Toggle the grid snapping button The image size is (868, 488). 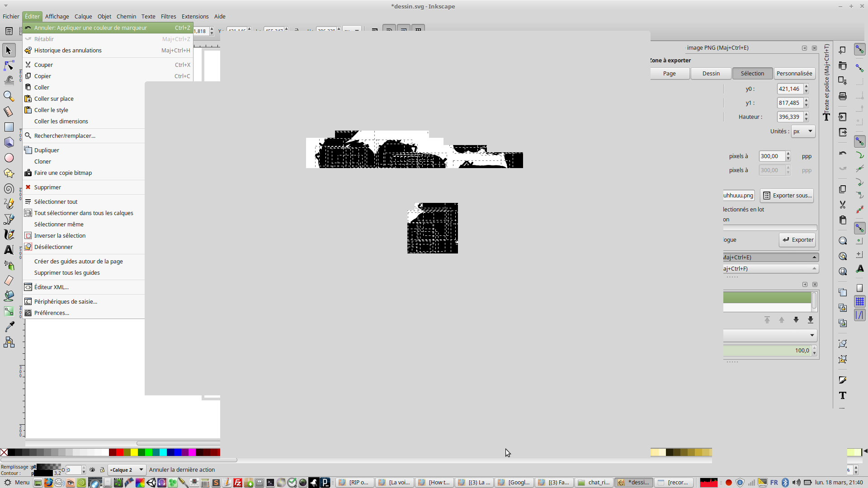click(x=860, y=301)
